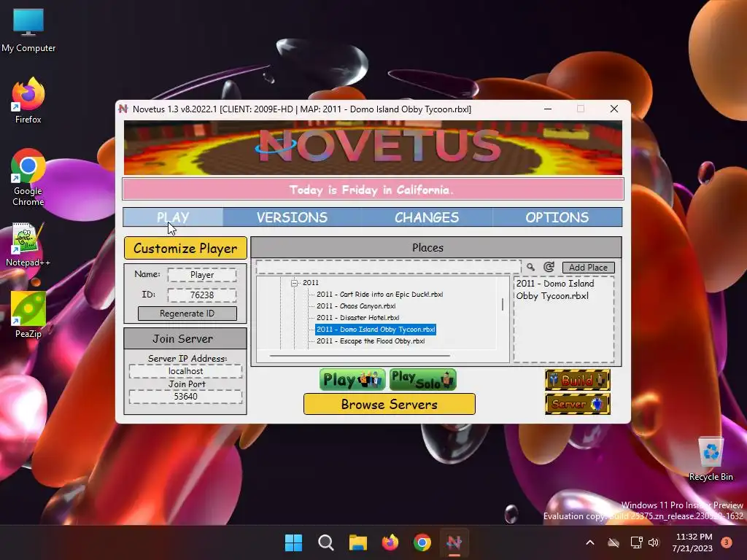747x560 pixels.
Task: Switch to the PLAY tab
Action: [x=173, y=217]
